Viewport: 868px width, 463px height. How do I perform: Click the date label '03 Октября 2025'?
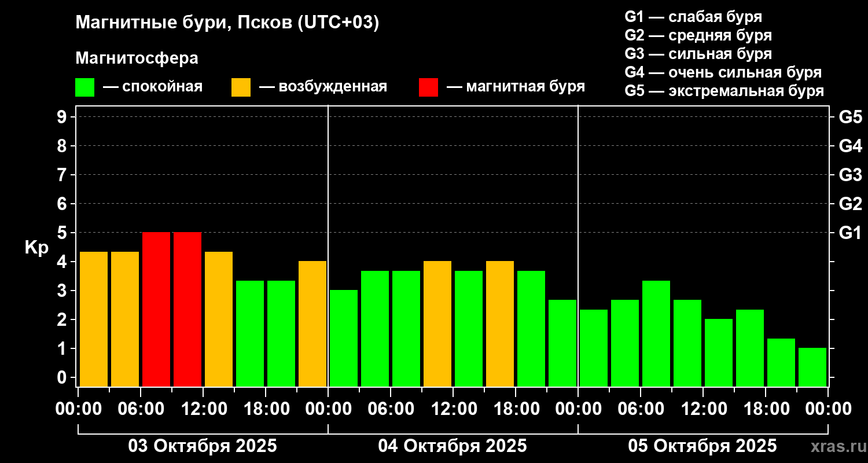(x=203, y=446)
